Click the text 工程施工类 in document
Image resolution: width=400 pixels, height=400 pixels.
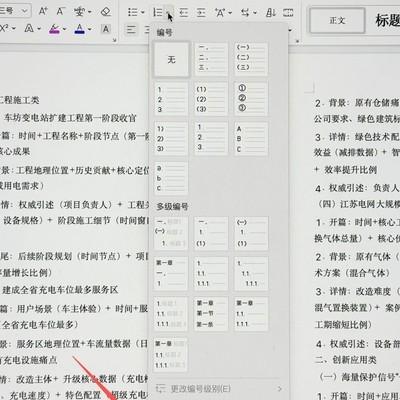pyautogui.click(x=19, y=100)
